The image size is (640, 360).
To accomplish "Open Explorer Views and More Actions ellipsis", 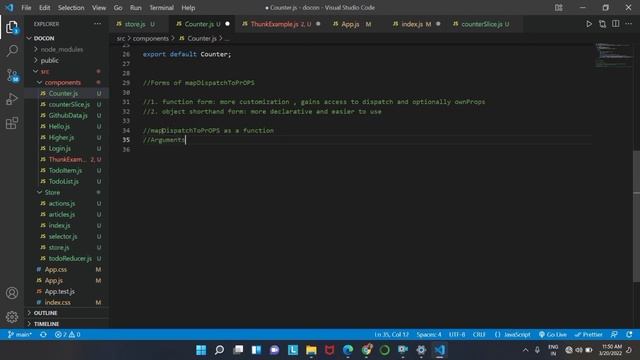I will (97, 24).
